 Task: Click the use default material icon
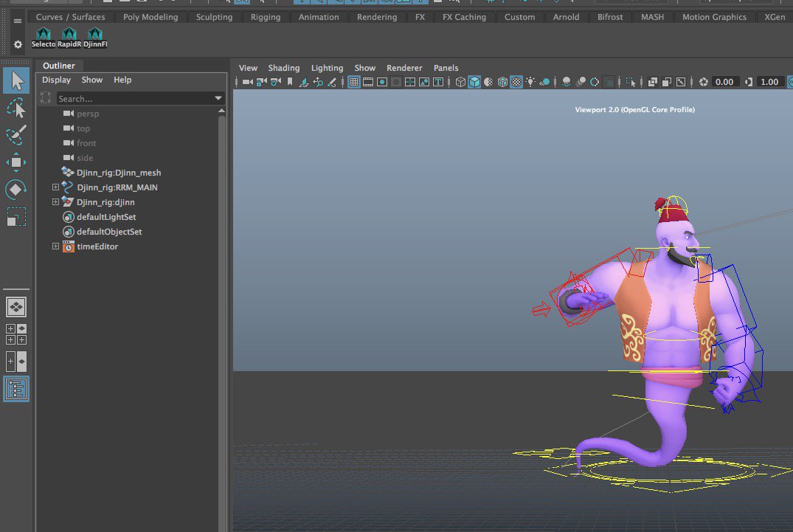488,82
